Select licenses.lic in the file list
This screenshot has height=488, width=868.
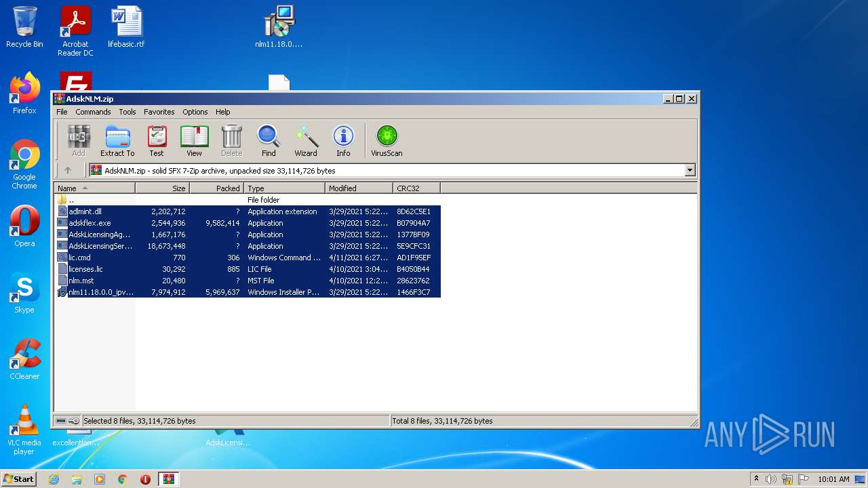coord(248,269)
